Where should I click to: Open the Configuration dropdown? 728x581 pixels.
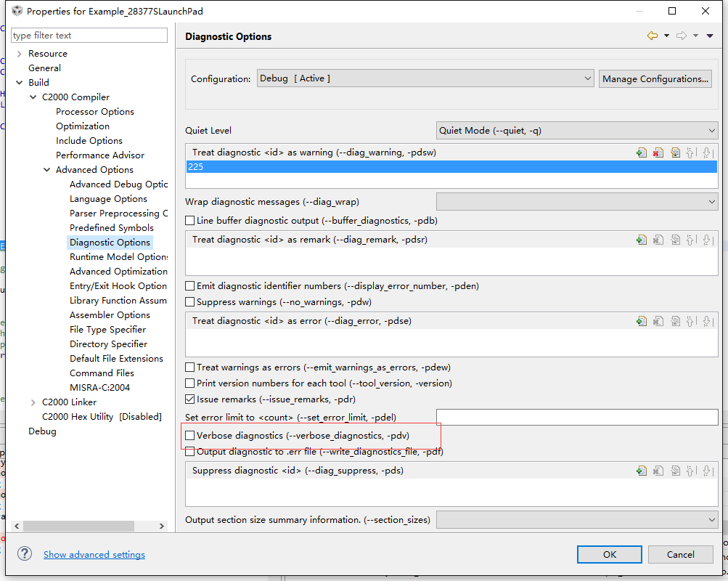pos(425,78)
